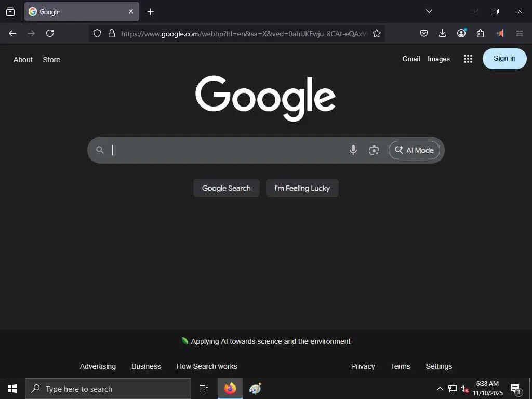Image resolution: width=532 pixels, height=399 pixels.
Task: Open the Settings footer menu
Action: coord(439,366)
